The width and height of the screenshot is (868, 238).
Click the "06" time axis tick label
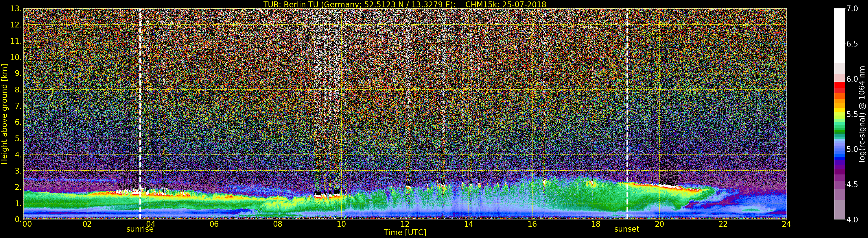[x=214, y=224]
